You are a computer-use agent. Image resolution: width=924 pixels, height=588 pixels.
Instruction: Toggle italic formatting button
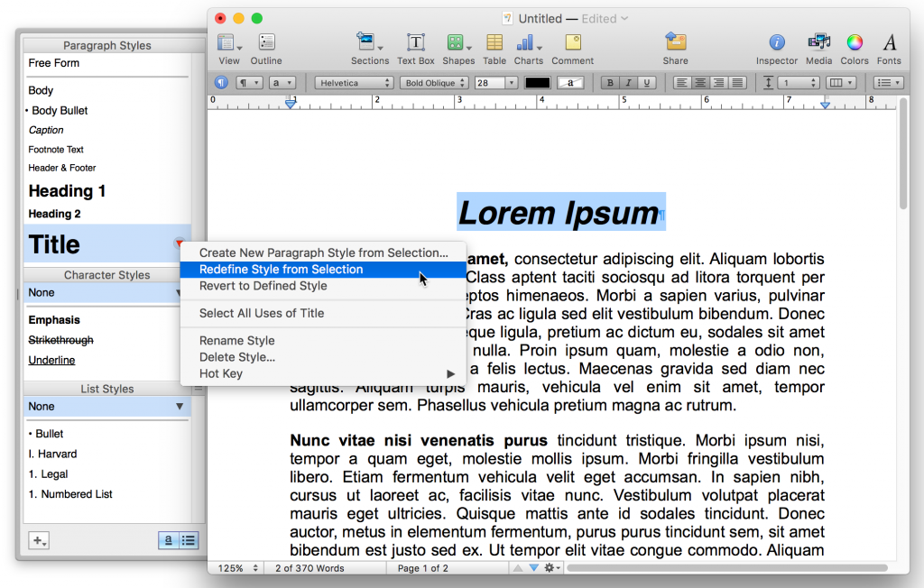[x=628, y=83]
